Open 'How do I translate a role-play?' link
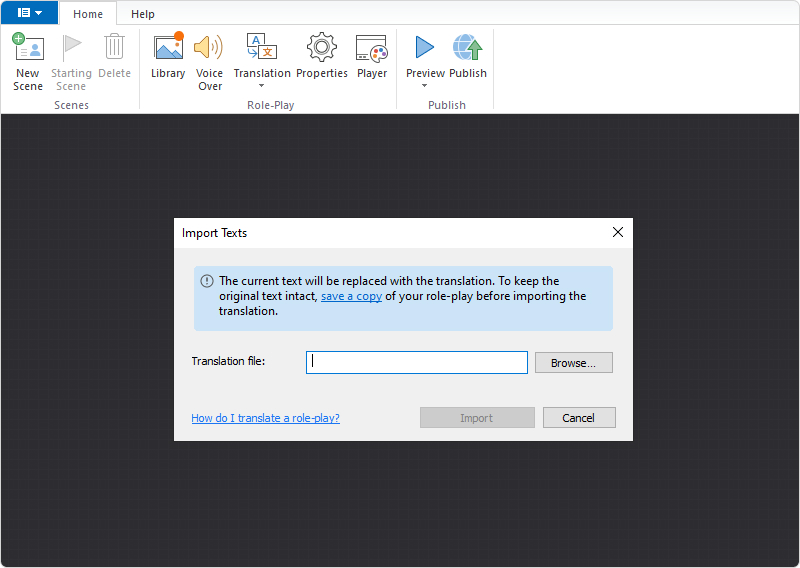 point(265,418)
